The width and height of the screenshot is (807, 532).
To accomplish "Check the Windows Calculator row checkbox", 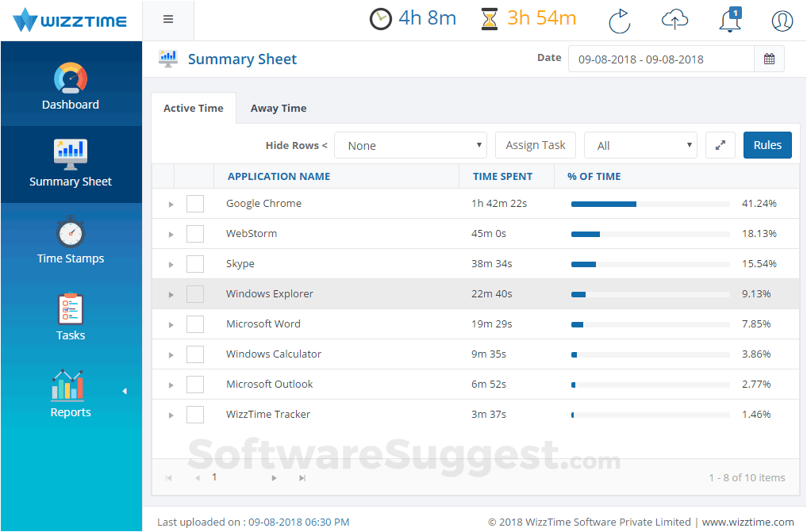I will point(195,354).
